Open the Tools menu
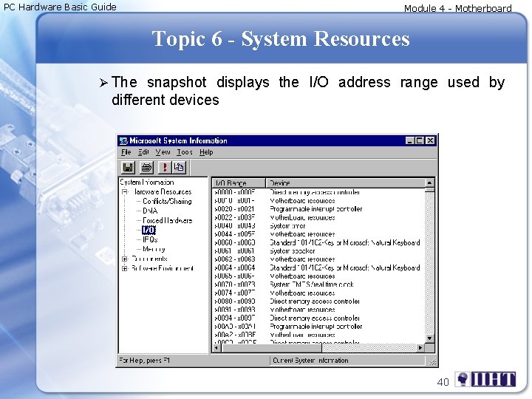The height and width of the screenshot is (399, 532). 185,152
